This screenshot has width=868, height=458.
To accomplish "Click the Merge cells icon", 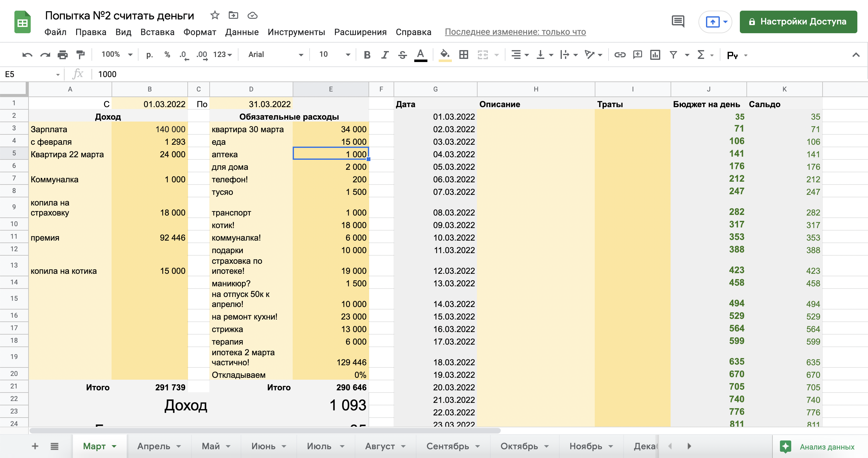I will point(483,55).
